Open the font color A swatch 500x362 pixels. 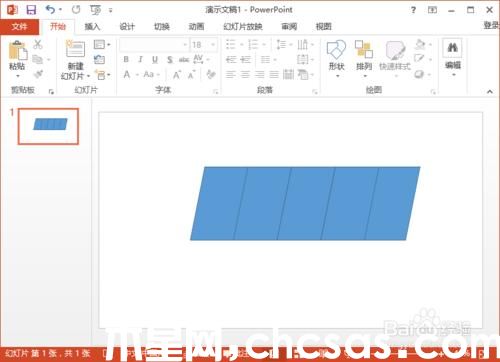pyautogui.click(x=127, y=74)
